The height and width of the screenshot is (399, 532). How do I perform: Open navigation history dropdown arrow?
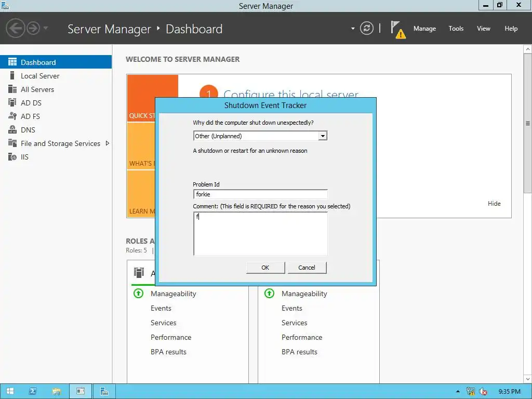point(46,28)
